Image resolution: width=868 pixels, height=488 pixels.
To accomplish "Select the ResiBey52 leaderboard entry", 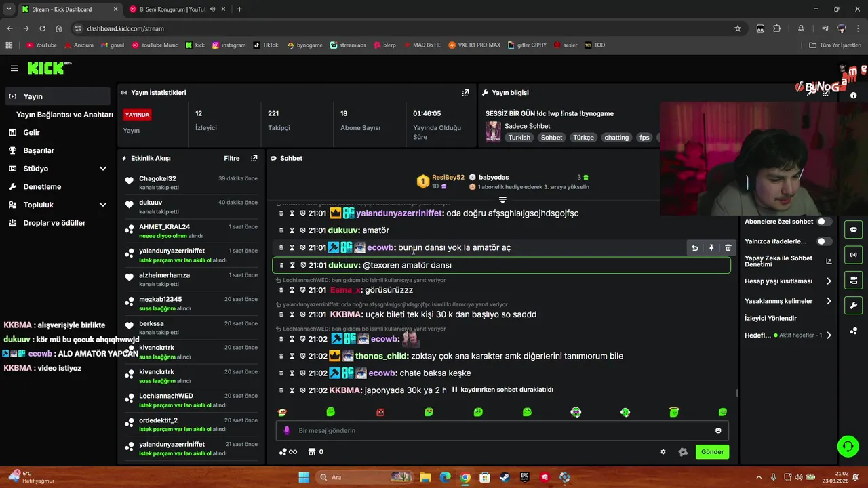I will click(440, 182).
